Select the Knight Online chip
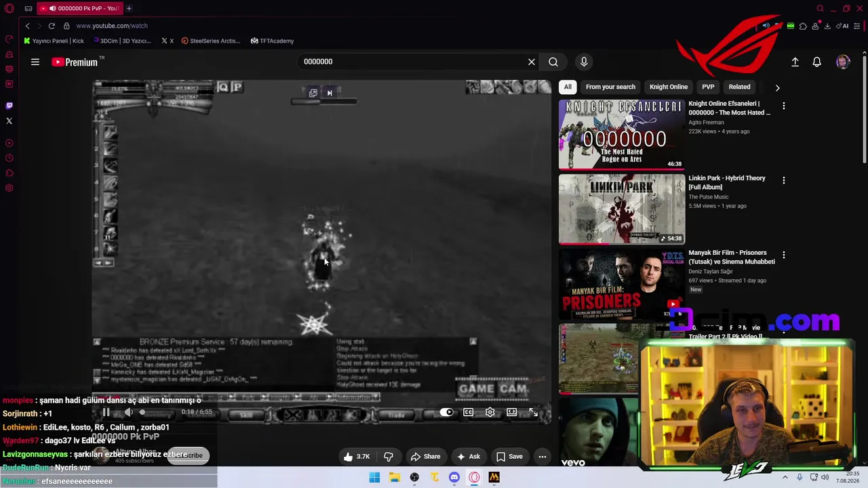Image resolution: width=868 pixels, height=488 pixels. click(x=669, y=87)
